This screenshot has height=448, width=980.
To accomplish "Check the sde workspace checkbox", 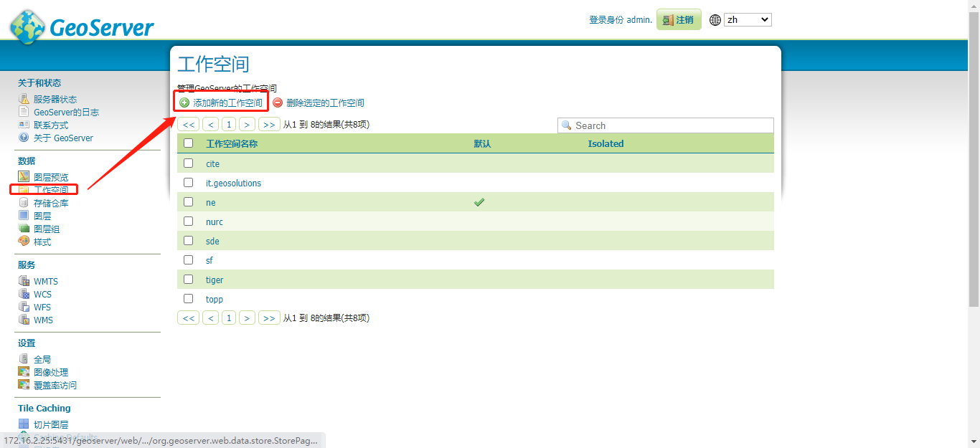I will (189, 241).
